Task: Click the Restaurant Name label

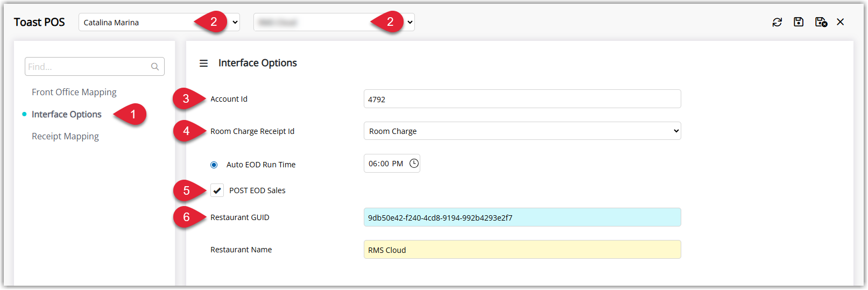Action: pyautogui.click(x=241, y=250)
